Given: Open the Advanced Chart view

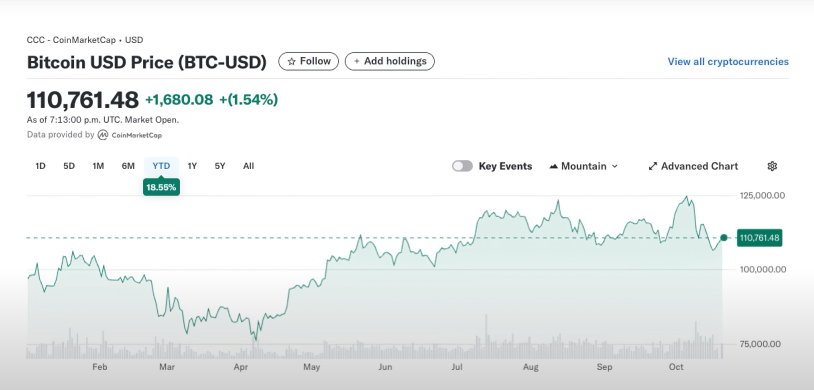Looking at the screenshot, I should (693, 166).
